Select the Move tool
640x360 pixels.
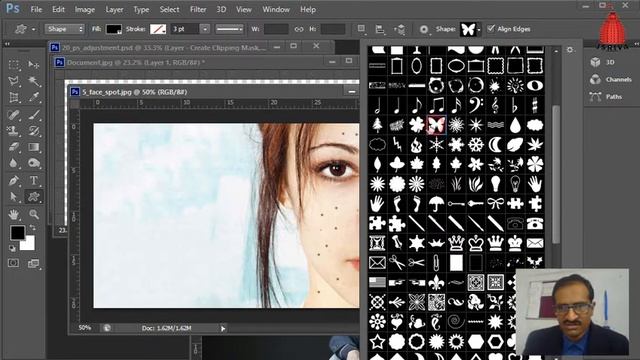coord(33,64)
